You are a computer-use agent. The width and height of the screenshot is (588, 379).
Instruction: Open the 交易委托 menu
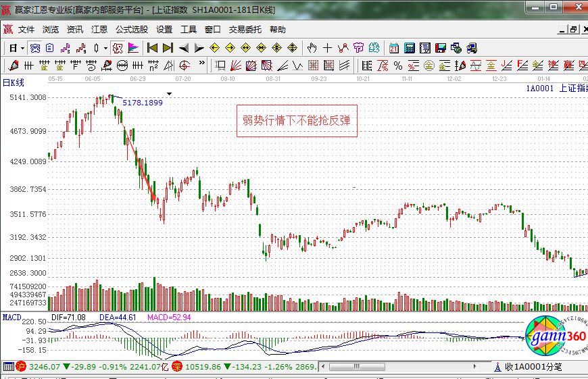point(246,30)
